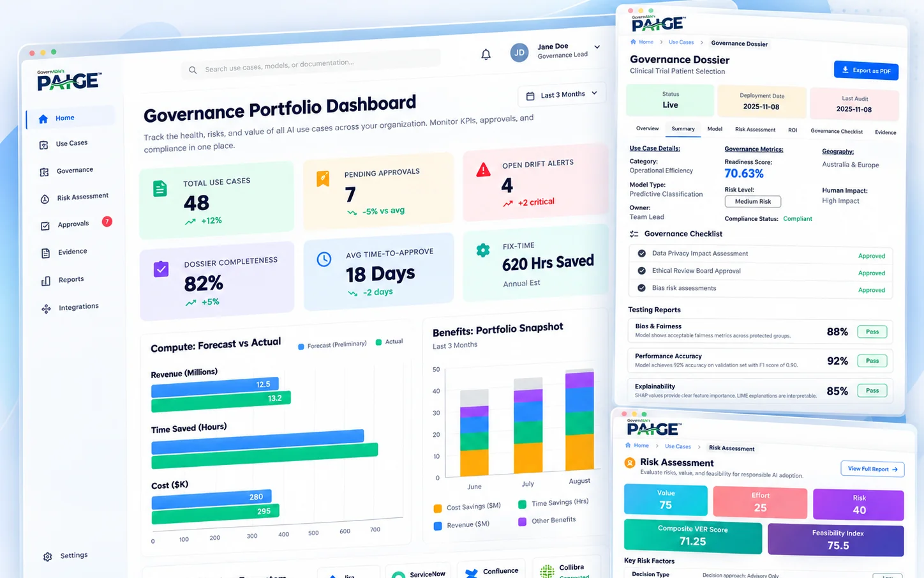Click the Cost Savings ($M) legend swatch
This screenshot has width=924, height=578.
point(438,509)
